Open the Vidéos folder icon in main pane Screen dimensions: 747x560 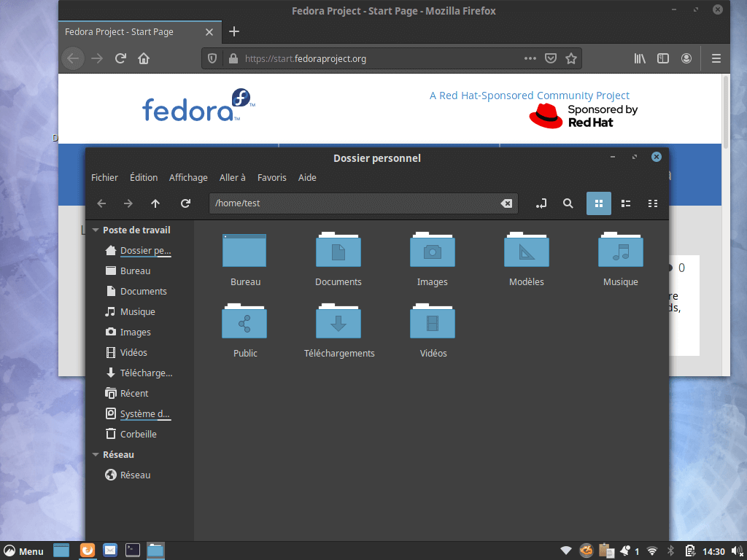tap(432, 321)
